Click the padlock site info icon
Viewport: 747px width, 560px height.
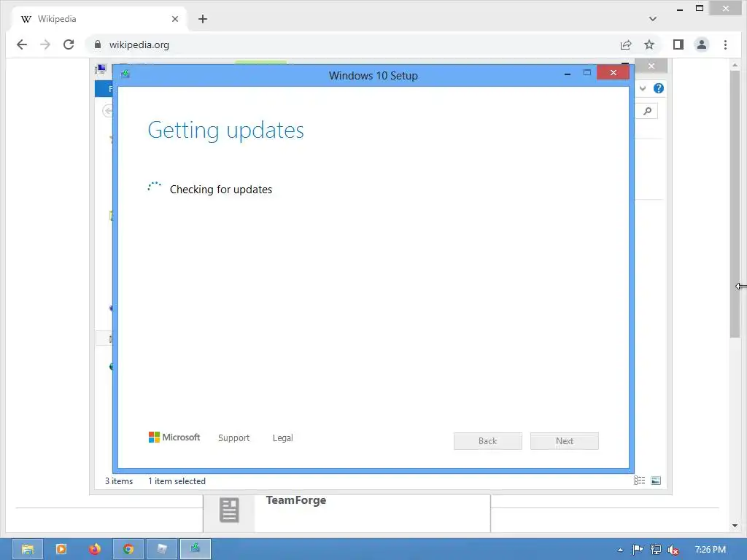pyautogui.click(x=98, y=44)
